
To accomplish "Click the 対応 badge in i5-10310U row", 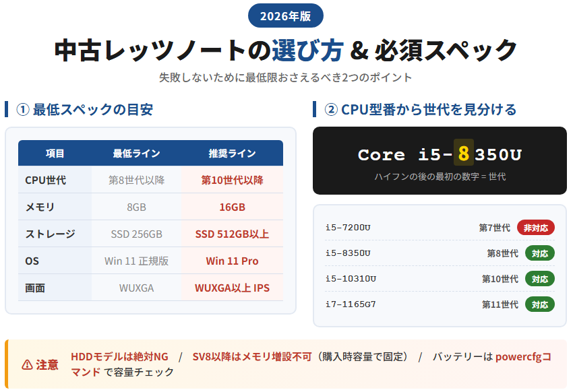I will [540, 279].
